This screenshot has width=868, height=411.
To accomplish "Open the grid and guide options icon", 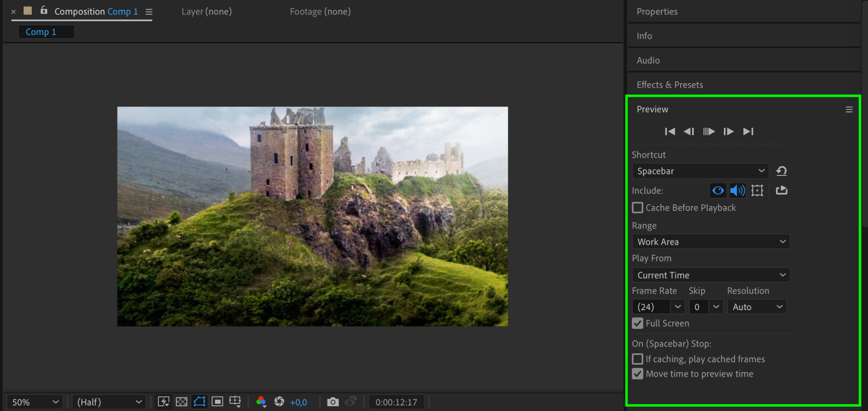I will [x=235, y=402].
